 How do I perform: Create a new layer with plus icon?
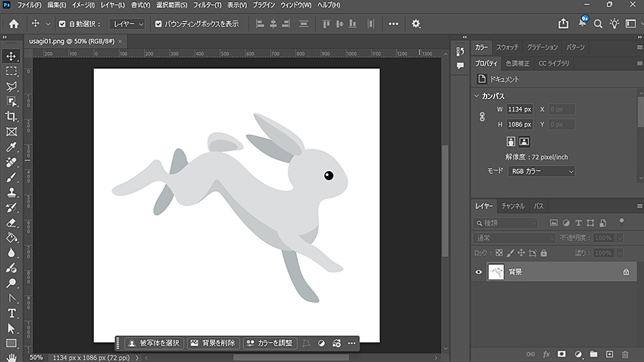[x=609, y=354]
